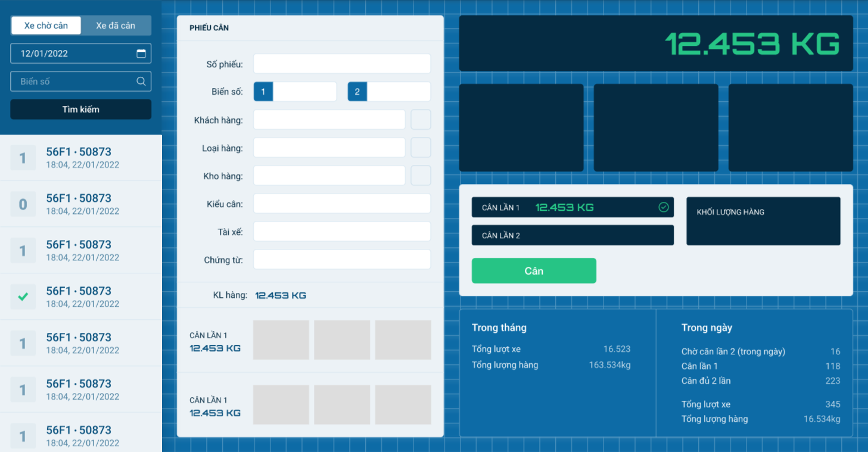The height and width of the screenshot is (452, 868).
Task: Click the Trong ngày heading
Action: 707,328
